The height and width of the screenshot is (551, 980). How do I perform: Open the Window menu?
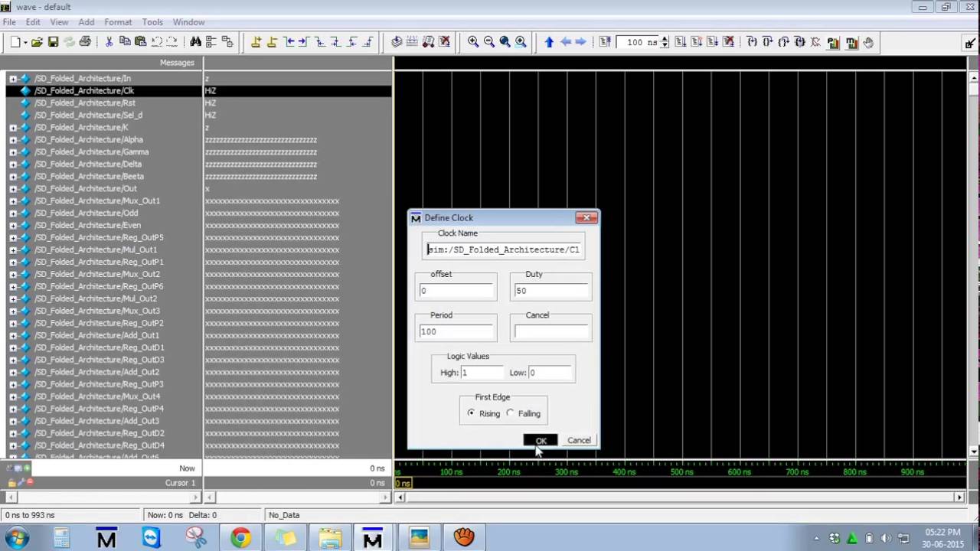click(188, 22)
